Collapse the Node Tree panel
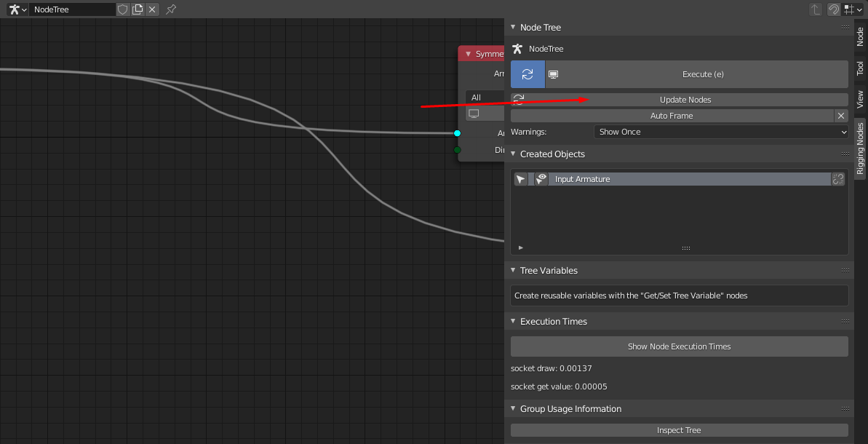Screen dimensions: 868x444 coord(513,27)
